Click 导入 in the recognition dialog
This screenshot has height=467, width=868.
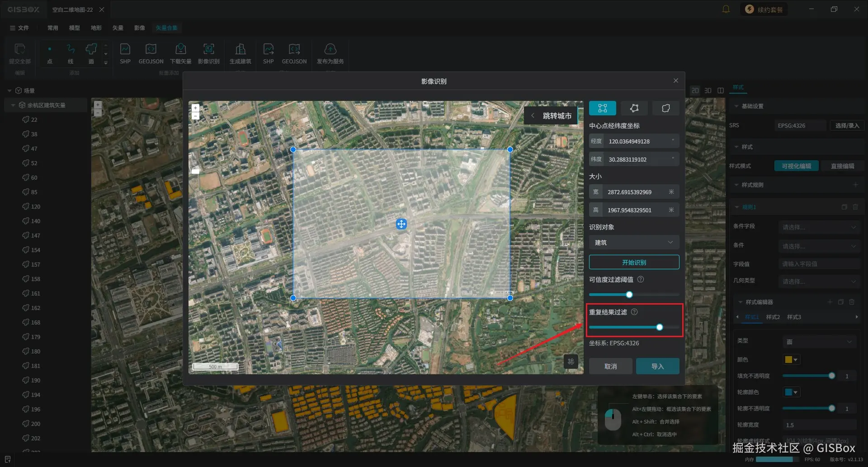[658, 366]
